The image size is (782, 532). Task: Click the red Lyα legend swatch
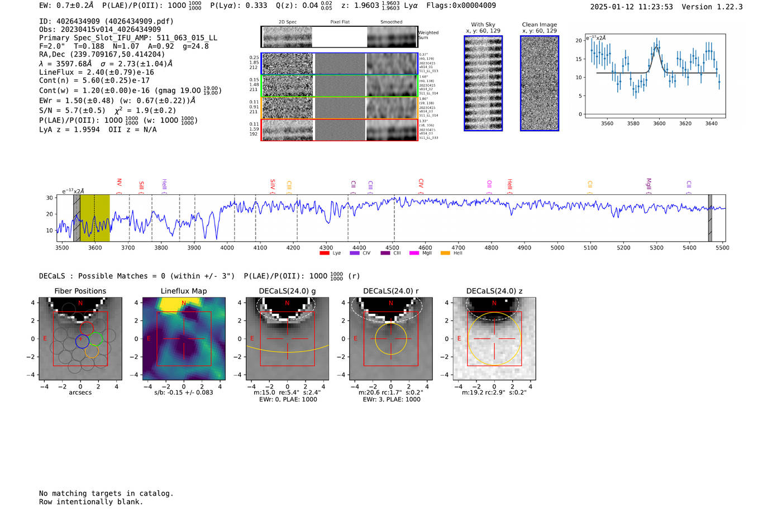tap(324, 253)
